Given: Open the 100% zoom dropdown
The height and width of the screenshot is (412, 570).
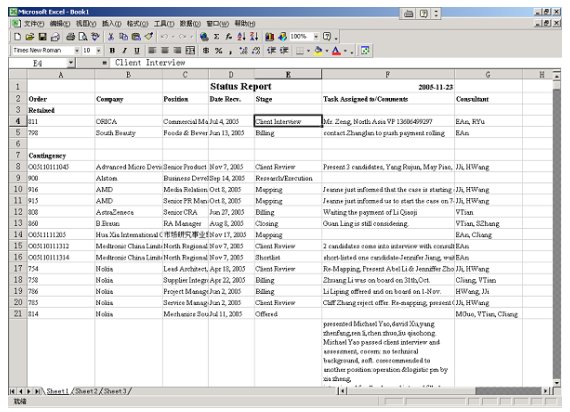Looking at the screenshot, I should [x=316, y=37].
